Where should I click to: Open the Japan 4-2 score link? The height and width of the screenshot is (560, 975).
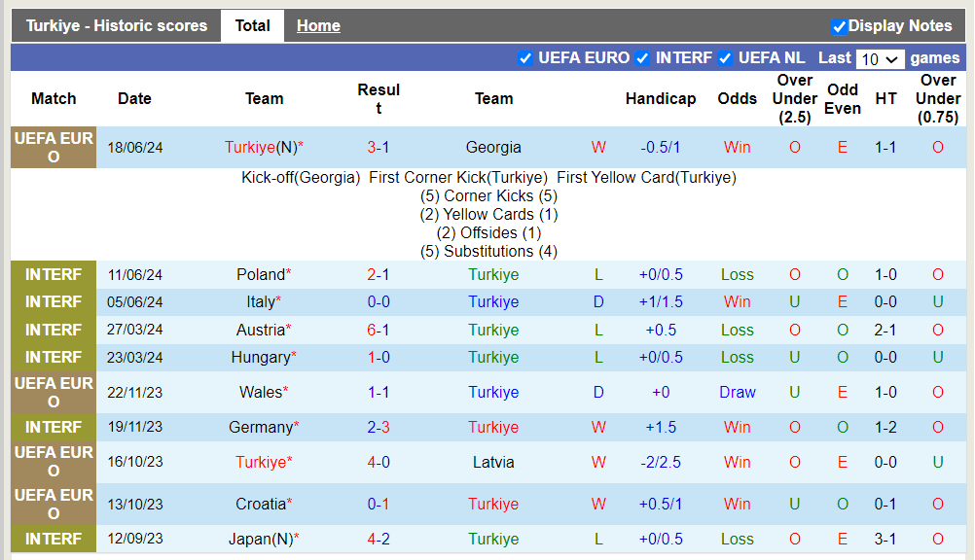[x=379, y=540]
